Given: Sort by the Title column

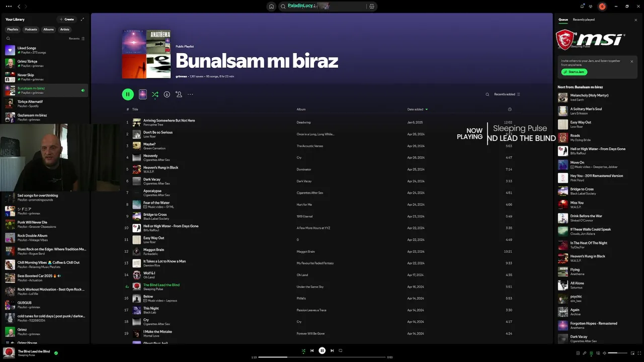Looking at the screenshot, I should [135, 109].
